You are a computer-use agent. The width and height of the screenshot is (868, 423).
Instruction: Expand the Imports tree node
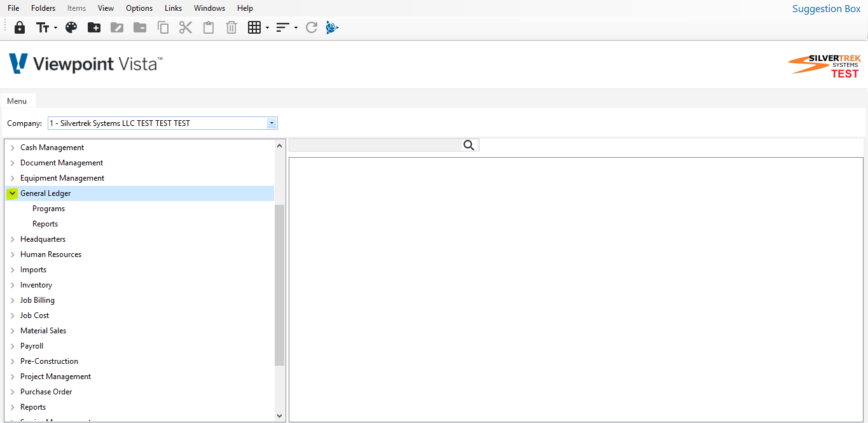(x=12, y=270)
